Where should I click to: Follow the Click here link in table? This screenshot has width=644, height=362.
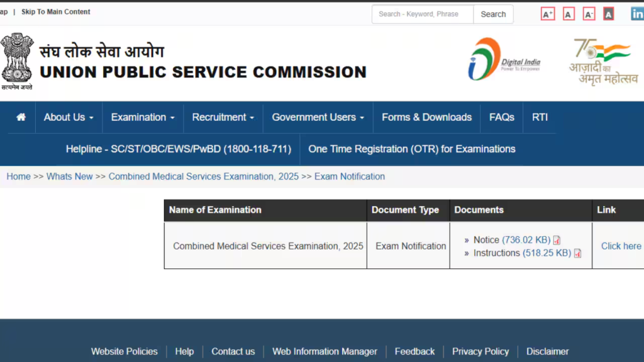pos(621,246)
